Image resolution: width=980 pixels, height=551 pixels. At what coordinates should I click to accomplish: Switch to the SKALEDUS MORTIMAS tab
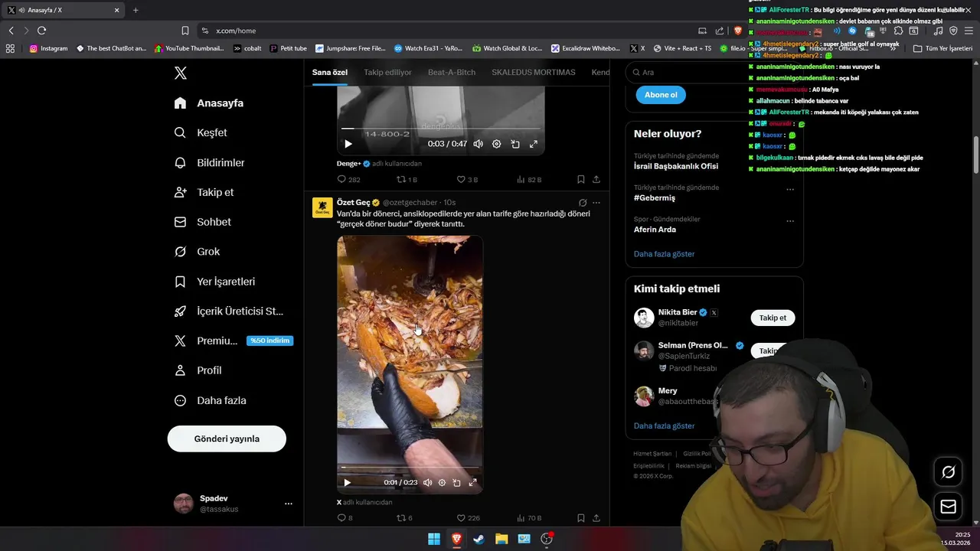(x=533, y=72)
